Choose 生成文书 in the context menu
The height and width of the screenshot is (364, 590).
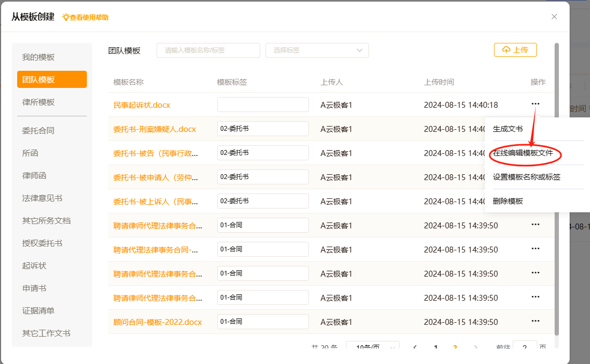[507, 129]
